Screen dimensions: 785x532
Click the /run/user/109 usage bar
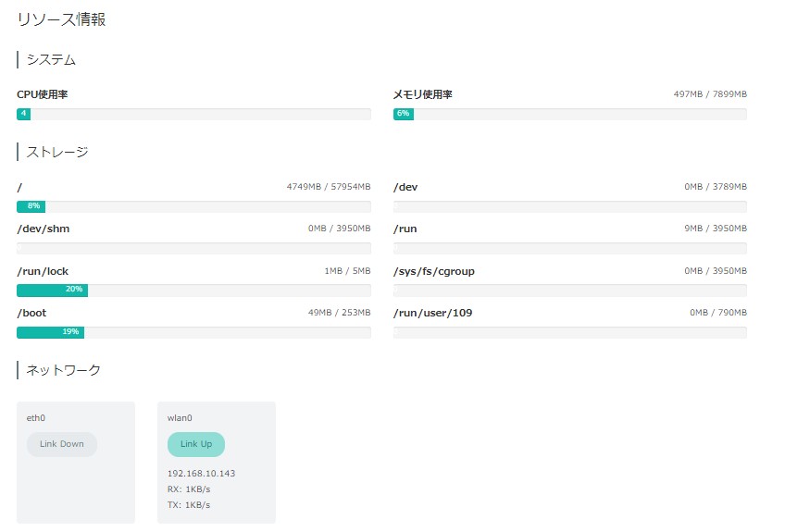tap(569, 332)
